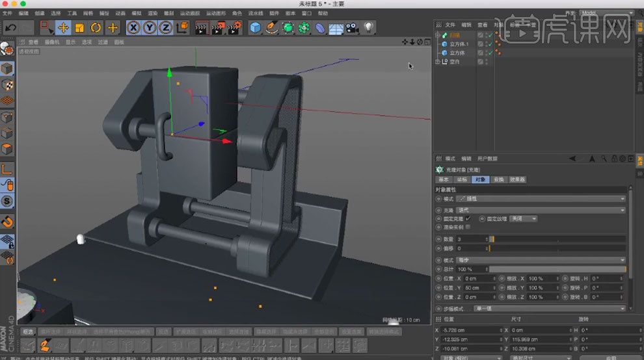
Task: Click the Undo arrow in the toolbar
Action: tap(10, 27)
